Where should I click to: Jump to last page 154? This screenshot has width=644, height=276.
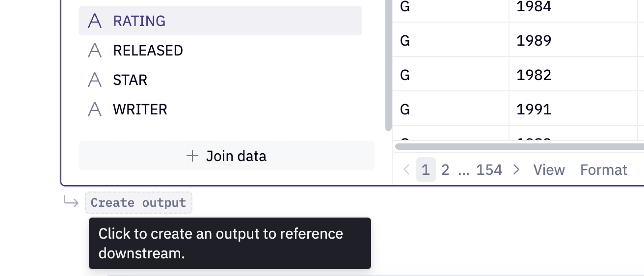tap(489, 170)
